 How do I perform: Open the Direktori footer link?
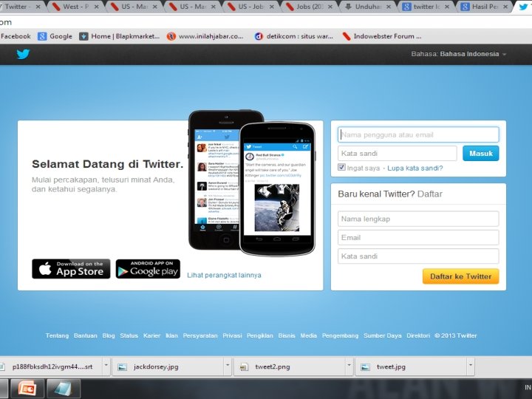pyautogui.click(x=418, y=335)
